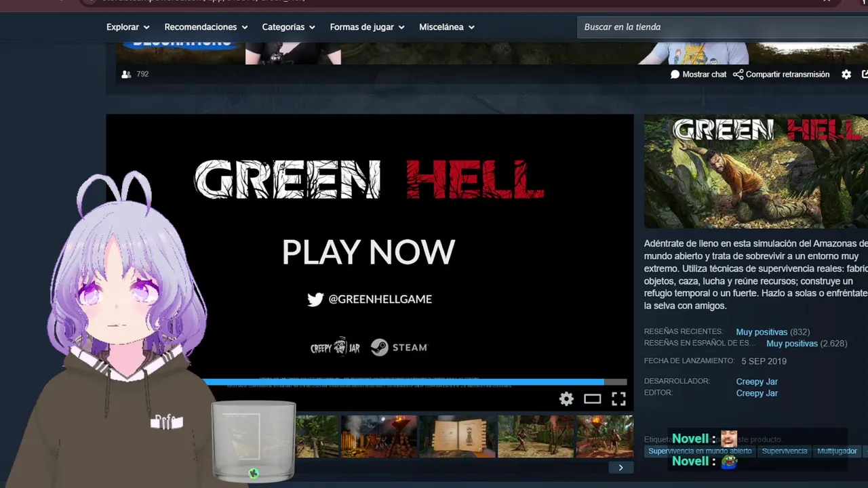This screenshot has height=488, width=868.
Task: Click the release date 5 SEP 2019
Action: (764, 361)
